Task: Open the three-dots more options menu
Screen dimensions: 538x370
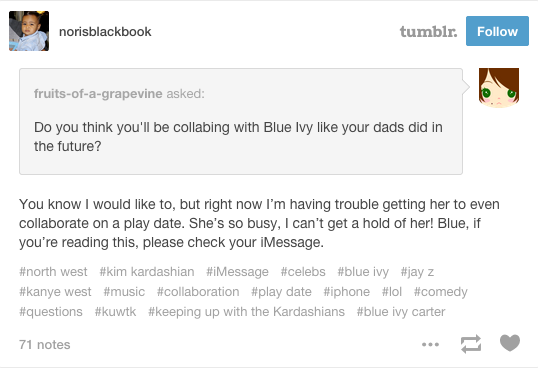Action: tap(430, 344)
